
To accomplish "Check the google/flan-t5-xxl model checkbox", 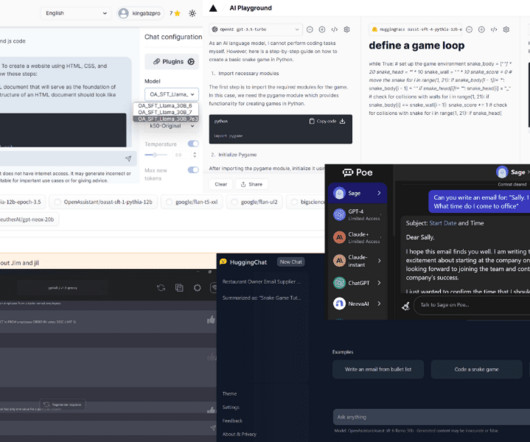I will click(169, 202).
